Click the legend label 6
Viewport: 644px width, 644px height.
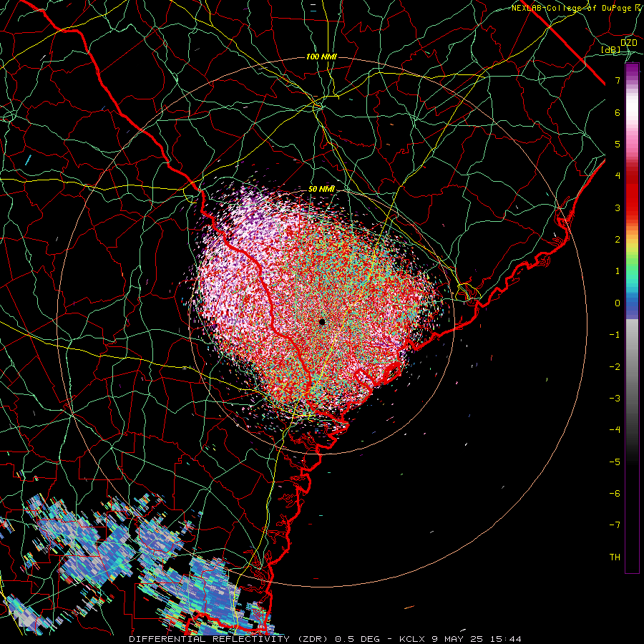pos(618,112)
